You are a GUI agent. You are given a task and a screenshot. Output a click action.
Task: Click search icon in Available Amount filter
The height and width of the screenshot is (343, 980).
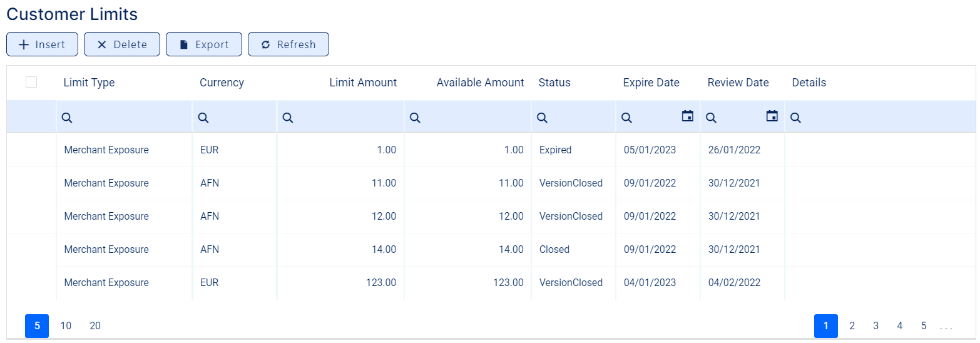415,117
